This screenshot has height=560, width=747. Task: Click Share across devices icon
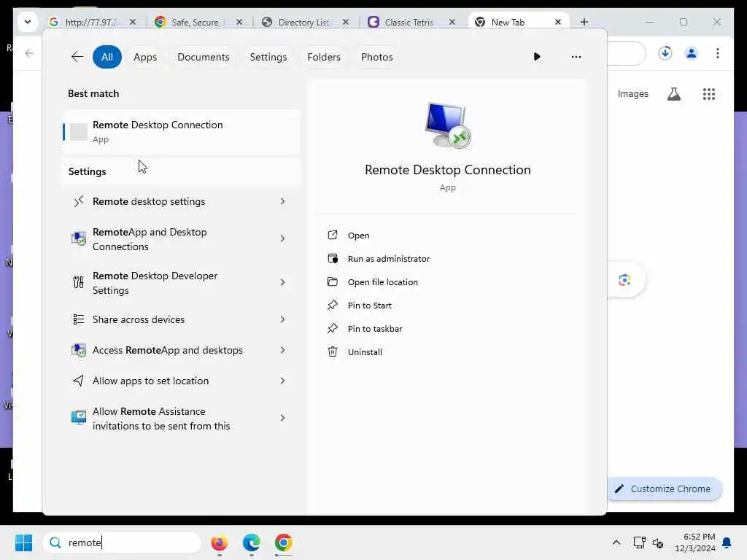pyautogui.click(x=79, y=319)
